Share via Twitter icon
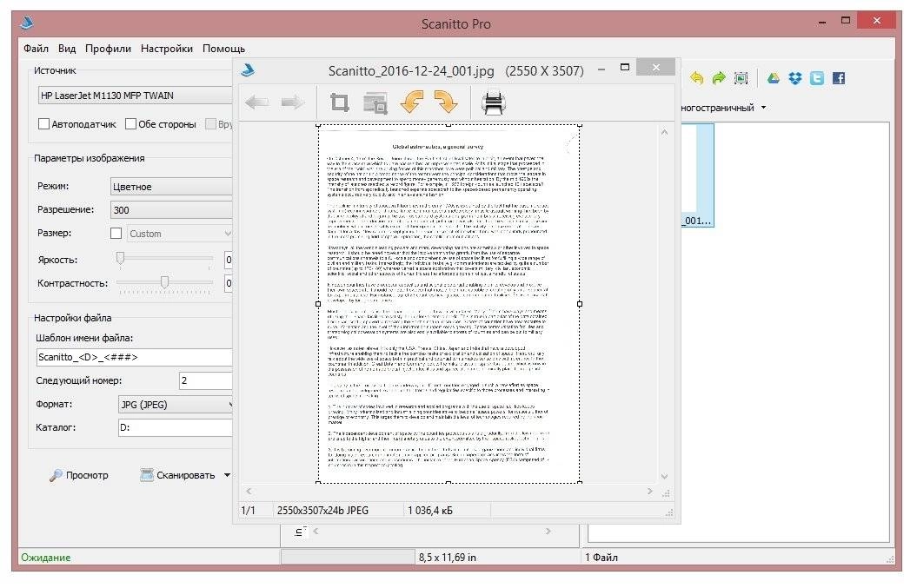 tap(817, 78)
